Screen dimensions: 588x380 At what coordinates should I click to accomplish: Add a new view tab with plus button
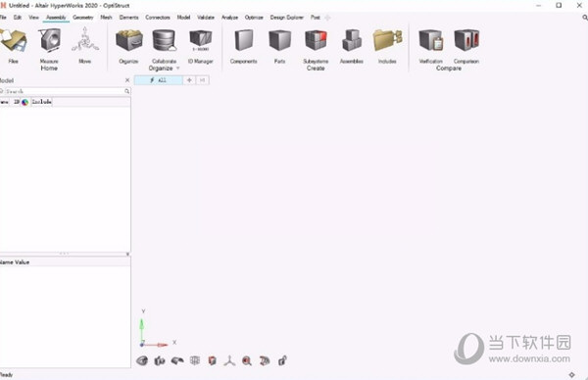189,80
